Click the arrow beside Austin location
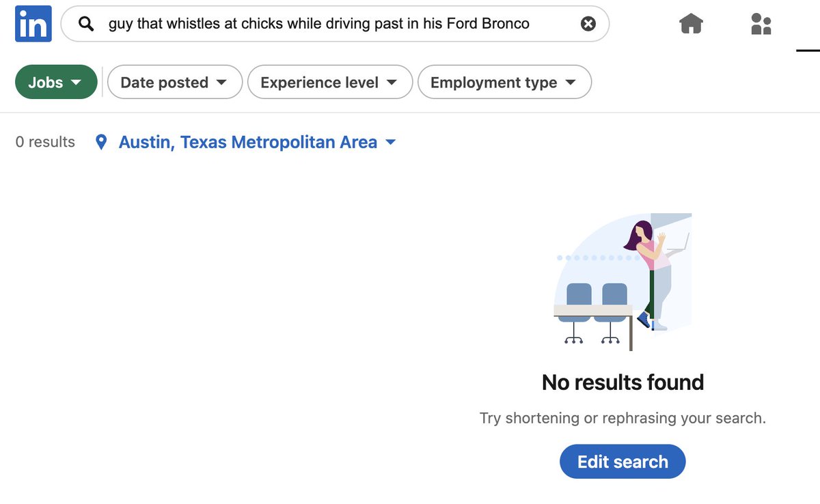This screenshot has width=820, height=504. [391, 143]
